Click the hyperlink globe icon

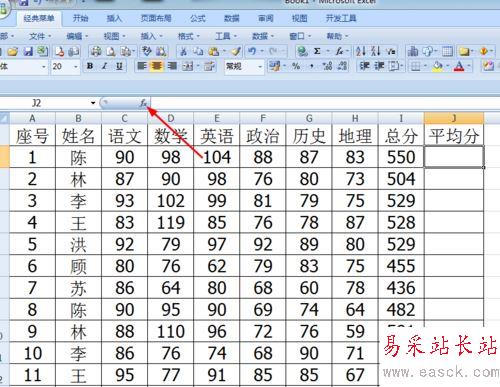[x=302, y=51]
